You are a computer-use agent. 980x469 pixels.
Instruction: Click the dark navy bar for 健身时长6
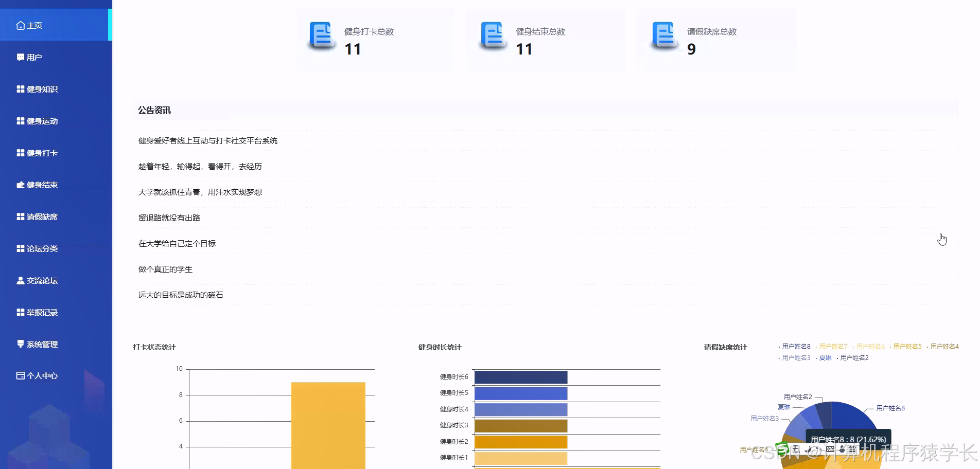click(521, 377)
